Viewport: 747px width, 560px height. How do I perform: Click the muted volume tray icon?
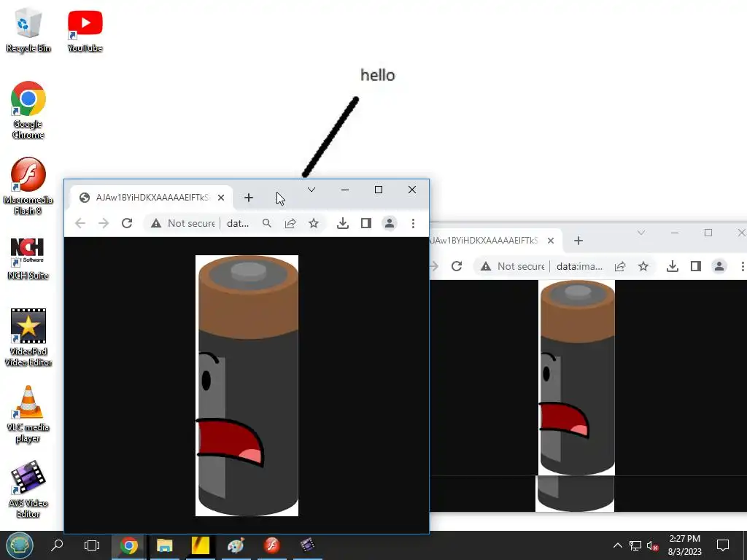(x=652, y=545)
